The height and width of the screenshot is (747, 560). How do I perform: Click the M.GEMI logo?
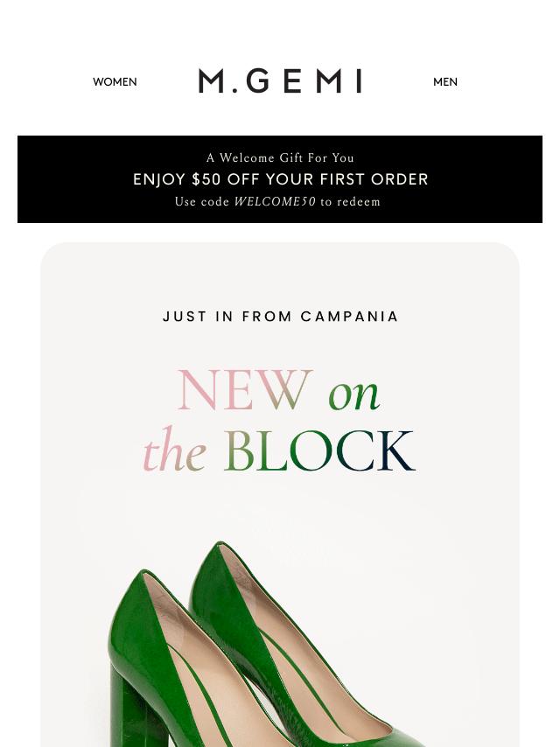click(280, 81)
